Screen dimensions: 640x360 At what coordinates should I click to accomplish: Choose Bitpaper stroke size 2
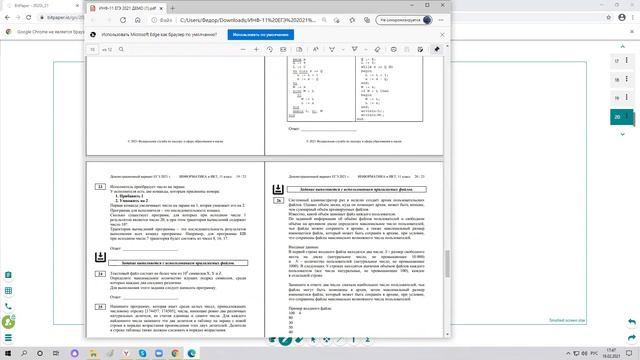[367, 339]
